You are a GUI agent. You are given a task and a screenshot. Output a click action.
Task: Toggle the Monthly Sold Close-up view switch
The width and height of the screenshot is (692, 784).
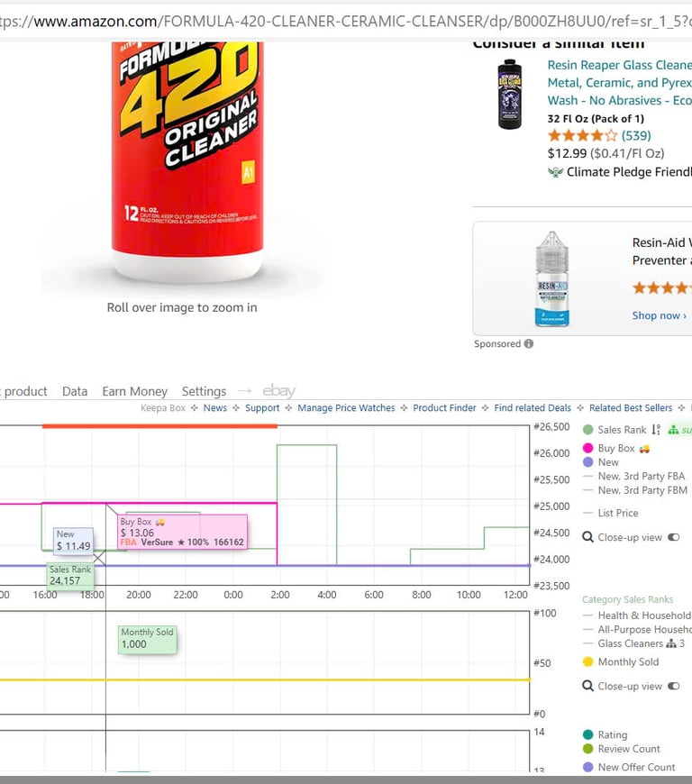point(673,686)
